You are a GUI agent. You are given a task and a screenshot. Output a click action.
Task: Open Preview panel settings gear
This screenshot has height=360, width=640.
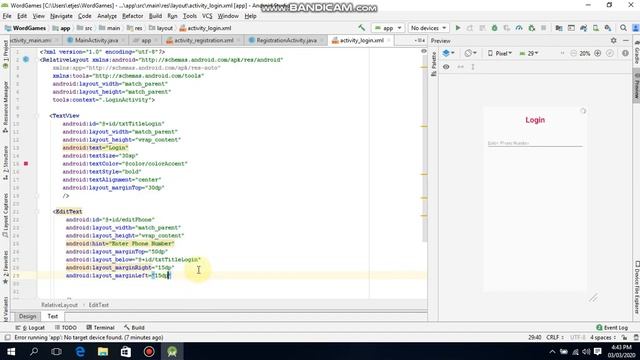[613, 40]
